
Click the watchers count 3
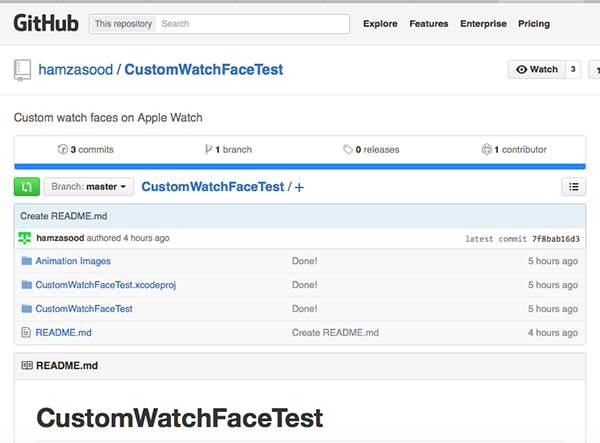pyautogui.click(x=573, y=69)
